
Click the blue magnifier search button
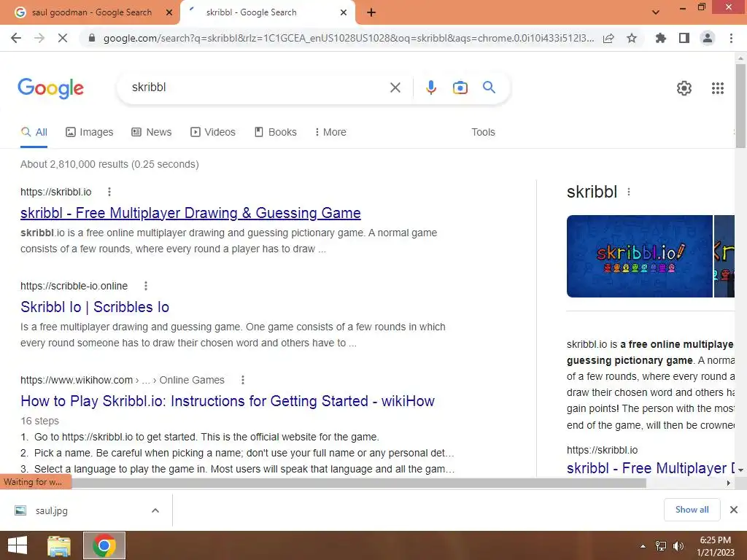[489, 87]
